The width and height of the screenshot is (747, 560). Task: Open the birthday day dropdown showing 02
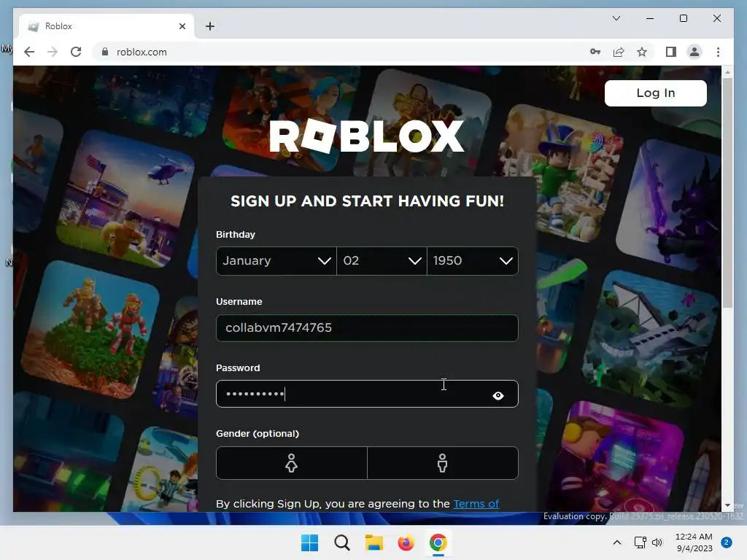pyautogui.click(x=382, y=260)
